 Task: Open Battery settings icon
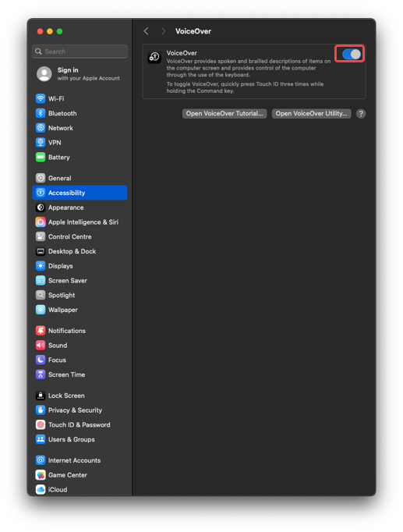tap(41, 157)
